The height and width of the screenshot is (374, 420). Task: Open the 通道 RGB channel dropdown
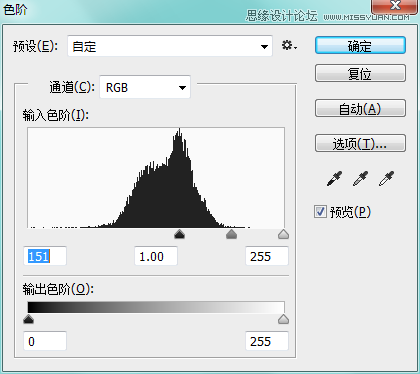click(145, 87)
